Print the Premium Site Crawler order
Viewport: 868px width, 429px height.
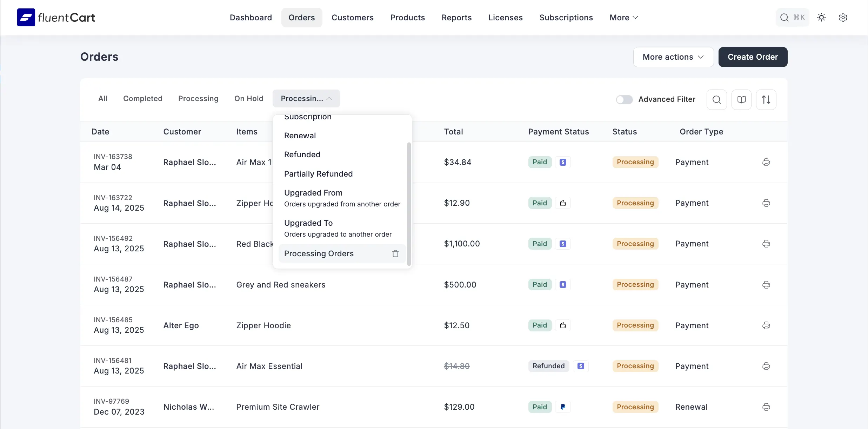click(x=766, y=407)
